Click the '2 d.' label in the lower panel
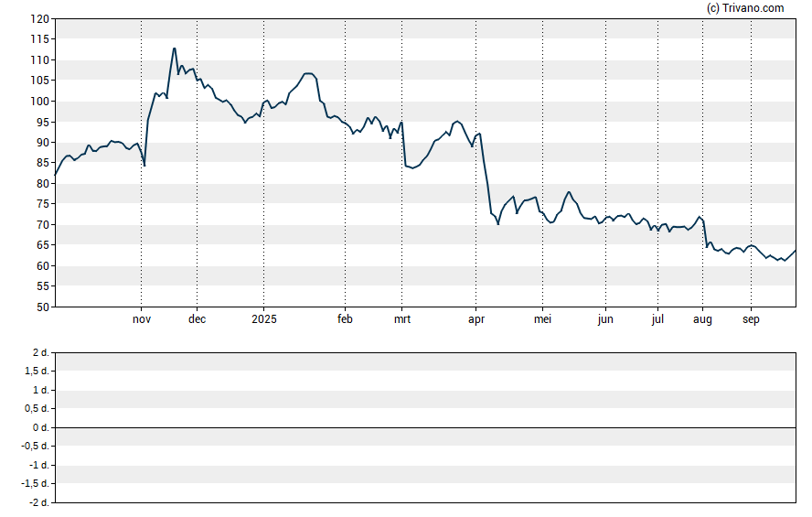 [39, 352]
